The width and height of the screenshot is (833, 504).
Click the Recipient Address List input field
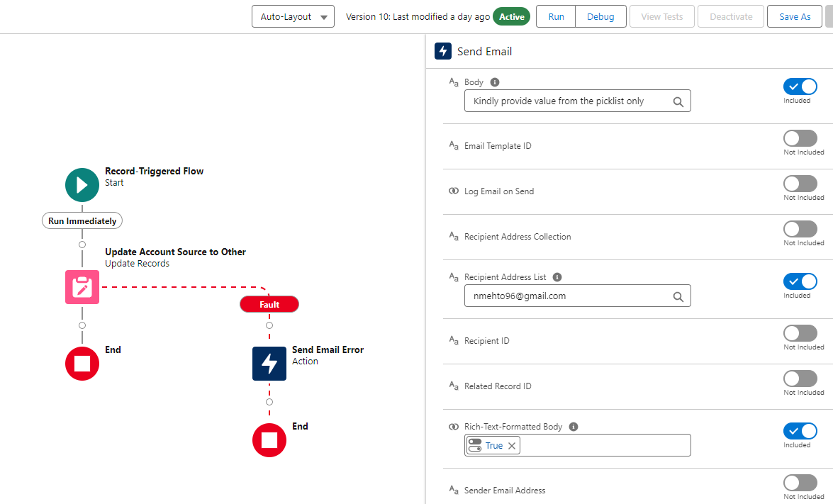click(567, 296)
